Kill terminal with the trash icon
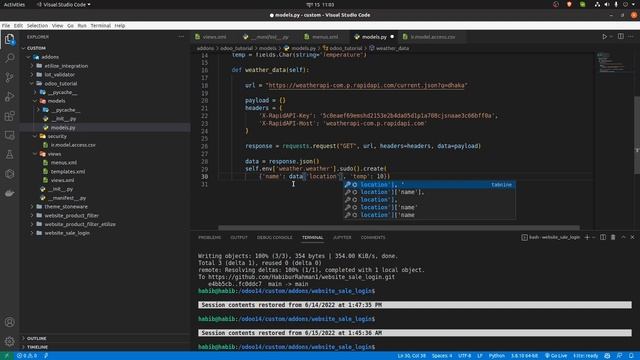640x360 pixels. [613, 237]
